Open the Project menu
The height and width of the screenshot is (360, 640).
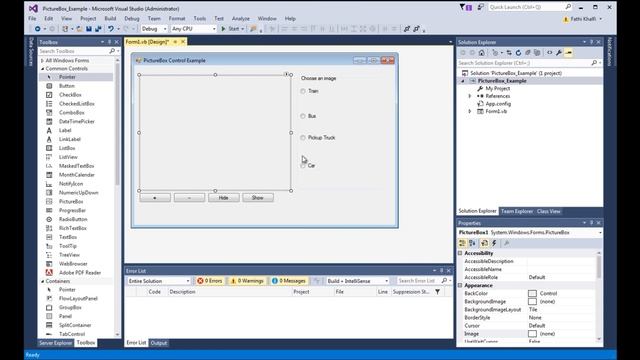(88, 19)
